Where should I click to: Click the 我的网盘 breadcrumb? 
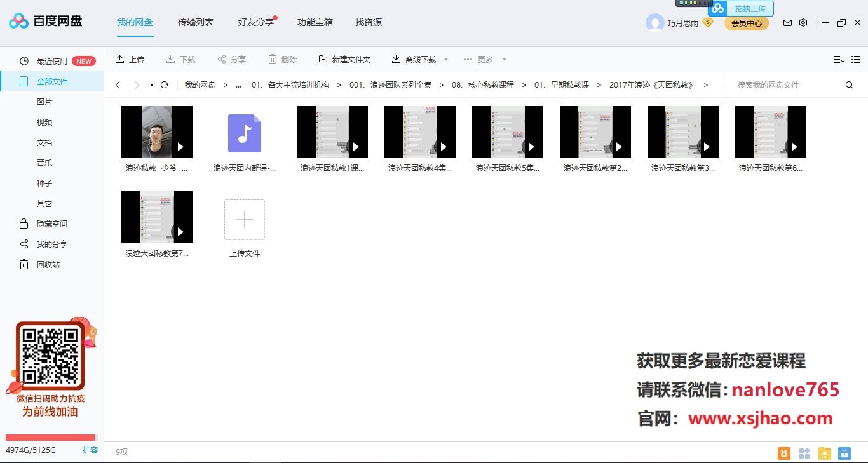point(200,85)
